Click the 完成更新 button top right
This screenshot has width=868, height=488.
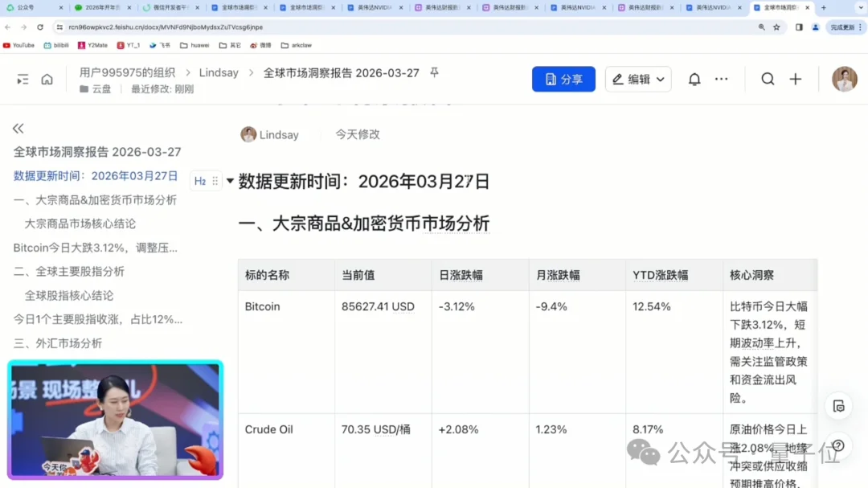click(x=843, y=27)
